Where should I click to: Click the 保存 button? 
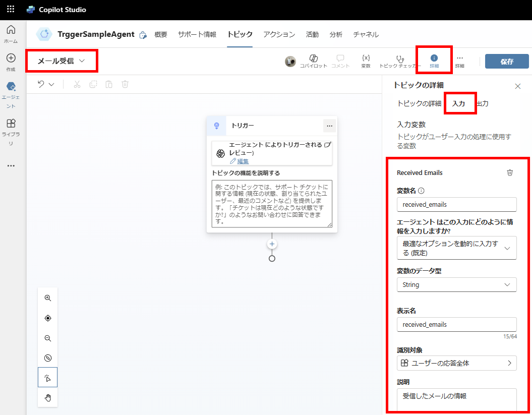click(506, 61)
